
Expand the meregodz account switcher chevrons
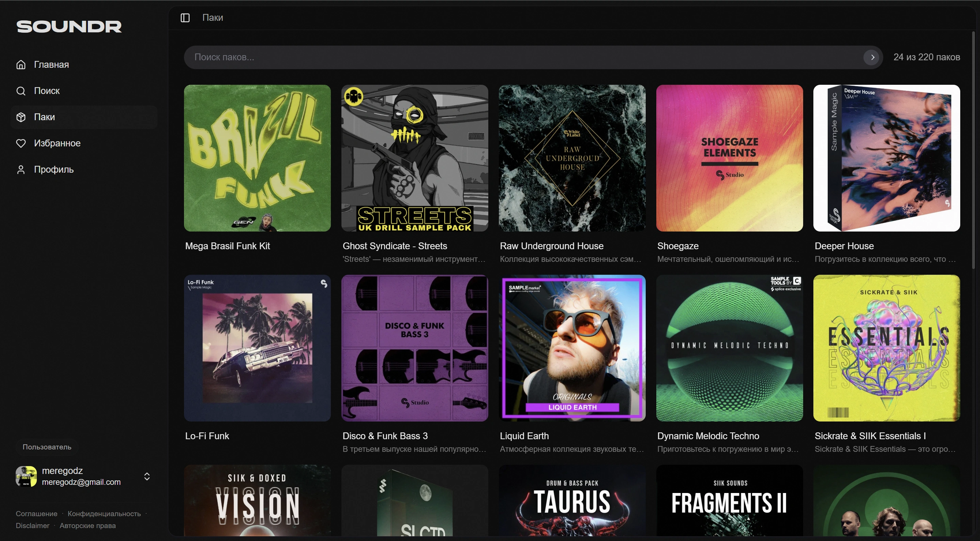147,476
